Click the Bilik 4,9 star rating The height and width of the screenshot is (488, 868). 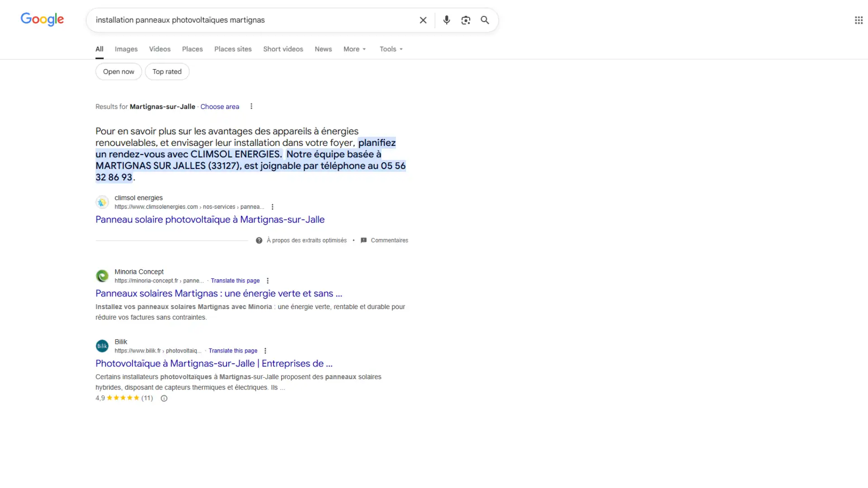(124, 398)
